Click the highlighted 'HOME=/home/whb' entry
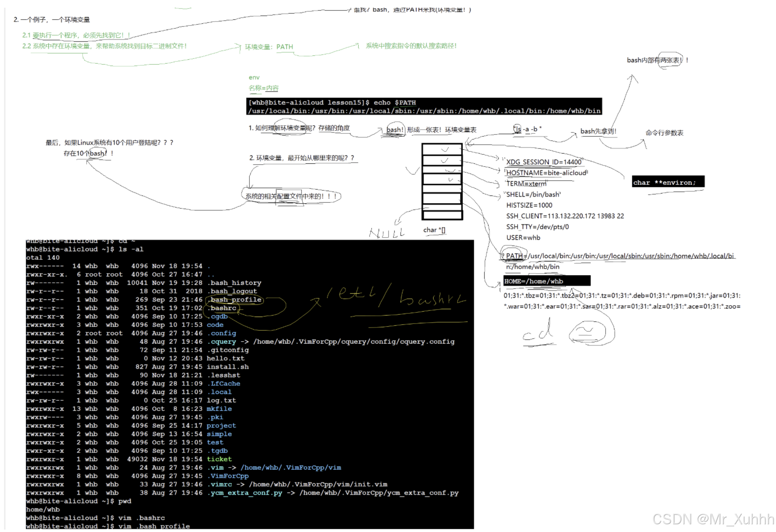776x532 pixels. click(x=547, y=281)
